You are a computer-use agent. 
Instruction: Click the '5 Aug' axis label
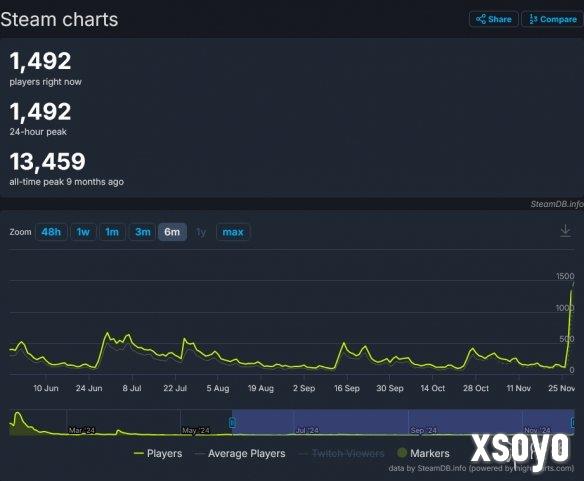click(x=218, y=388)
